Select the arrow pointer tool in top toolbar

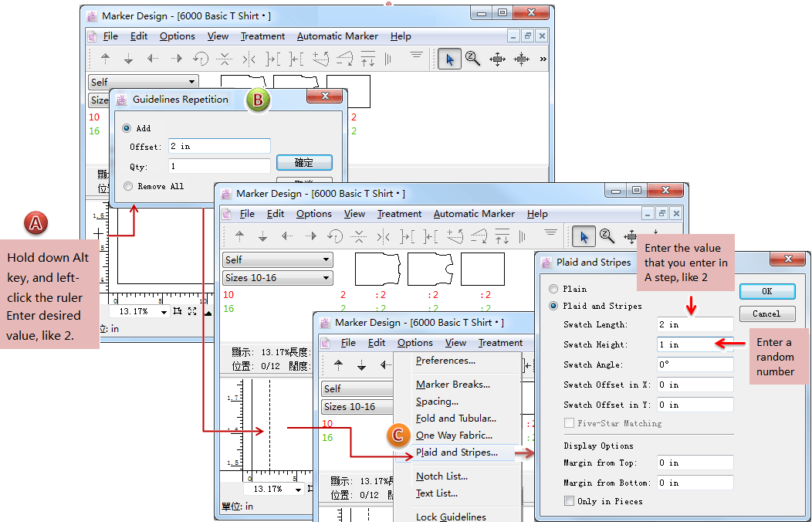[x=450, y=59]
